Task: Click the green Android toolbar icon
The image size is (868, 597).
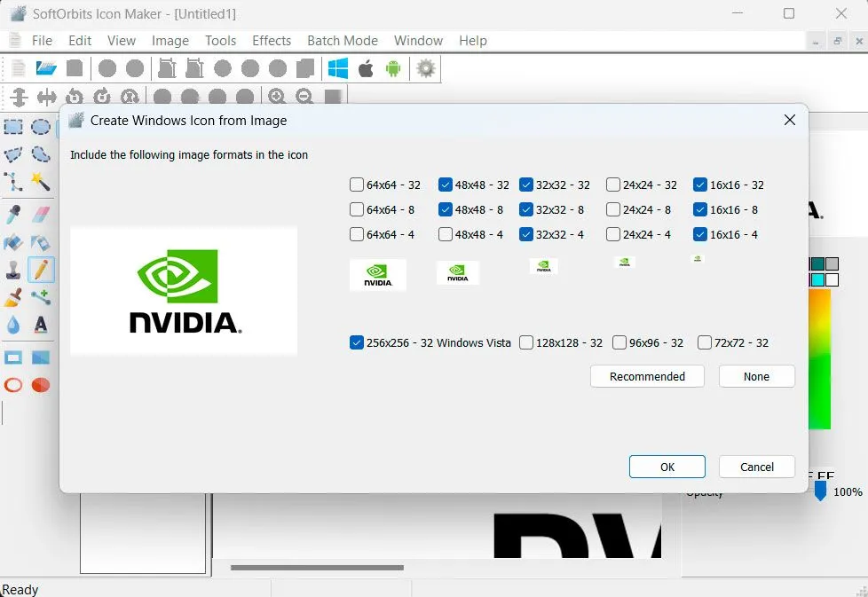Action: (x=393, y=68)
